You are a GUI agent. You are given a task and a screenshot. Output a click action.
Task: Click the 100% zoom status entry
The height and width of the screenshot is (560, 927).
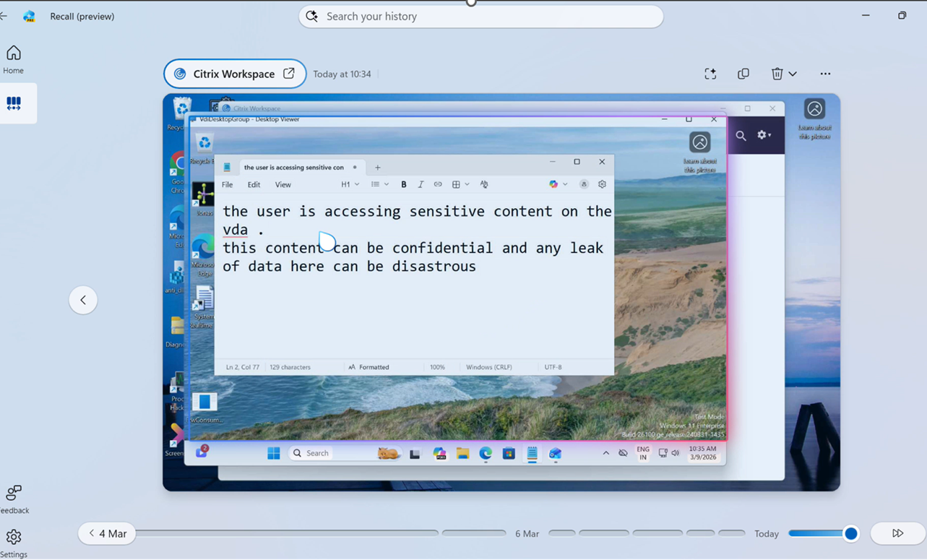click(x=437, y=367)
